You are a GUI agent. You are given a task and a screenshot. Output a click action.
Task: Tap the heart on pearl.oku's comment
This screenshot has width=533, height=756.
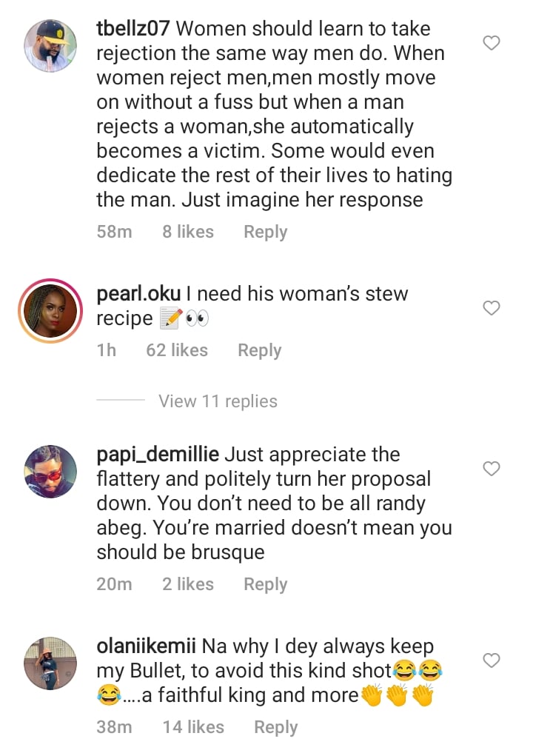(x=491, y=308)
